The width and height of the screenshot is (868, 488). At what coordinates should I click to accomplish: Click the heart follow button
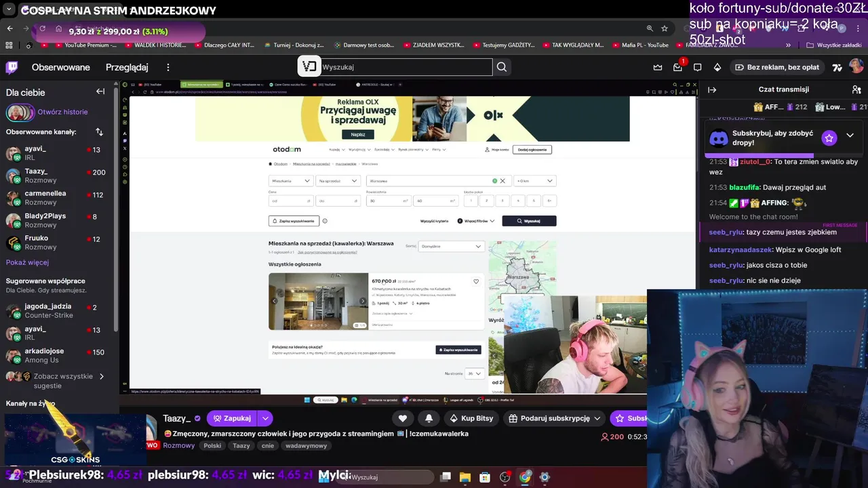coord(403,418)
